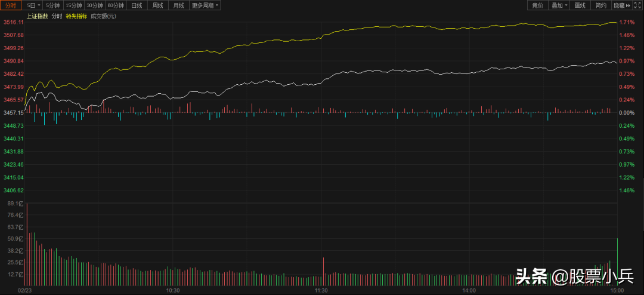Show the 月线 monthly chart
The width and height of the screenshot is (644, 295).
(178, 5)
